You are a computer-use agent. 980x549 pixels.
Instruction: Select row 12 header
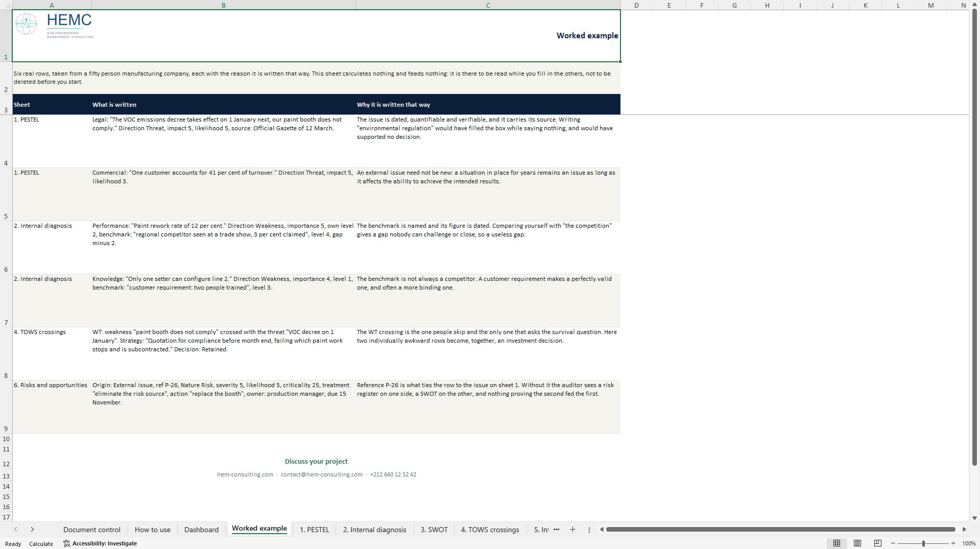[6, 462]
